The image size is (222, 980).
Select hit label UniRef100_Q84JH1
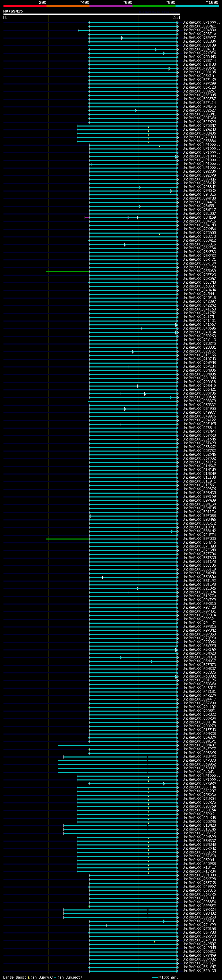(x=199, y=49)
